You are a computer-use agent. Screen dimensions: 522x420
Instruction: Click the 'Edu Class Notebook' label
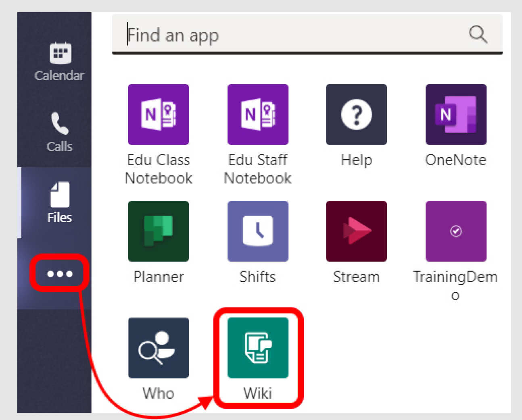pos(159,169)
